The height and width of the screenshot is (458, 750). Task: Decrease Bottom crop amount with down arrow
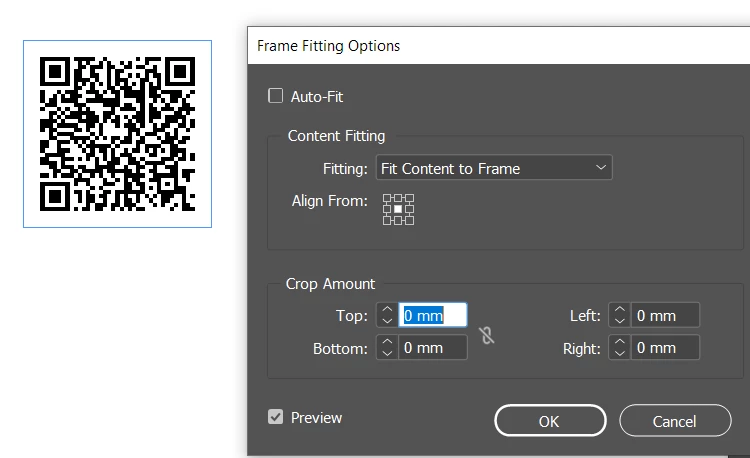[x=387, y=353]
